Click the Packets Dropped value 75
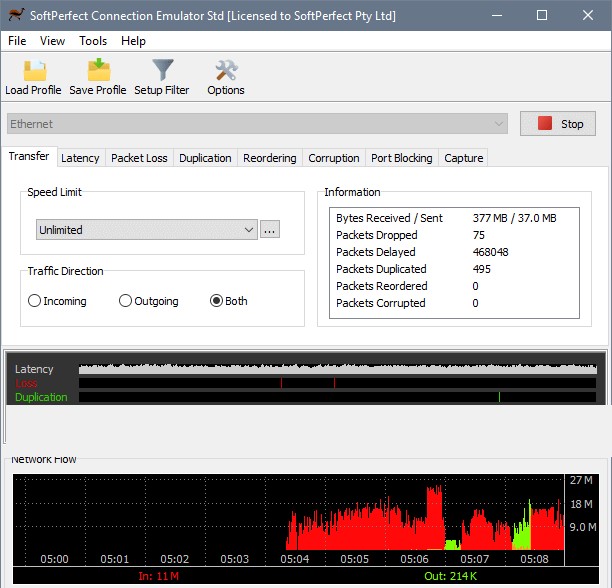The width and height of the screenshot is (612, 588). point(479,235)
